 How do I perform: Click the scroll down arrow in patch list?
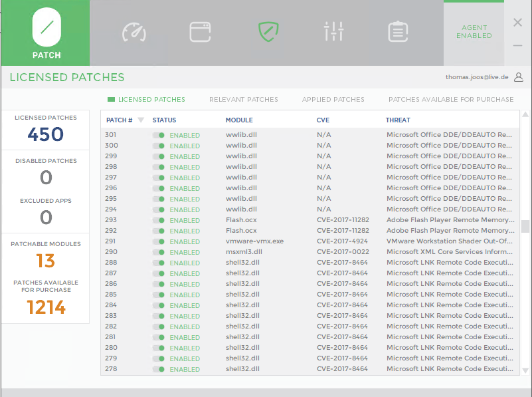(525, 370)
